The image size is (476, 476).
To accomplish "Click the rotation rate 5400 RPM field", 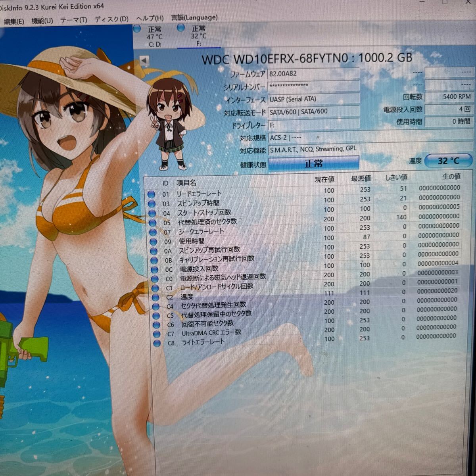I will tap(449, 97).
